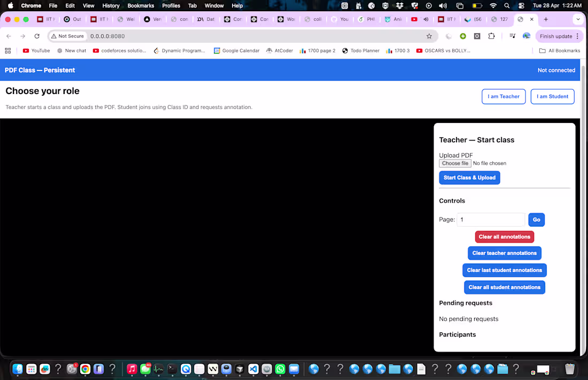Click the green plus extension icon
Image resolution: width=588 pixels, height=380 pixels.
pos(463,36)
